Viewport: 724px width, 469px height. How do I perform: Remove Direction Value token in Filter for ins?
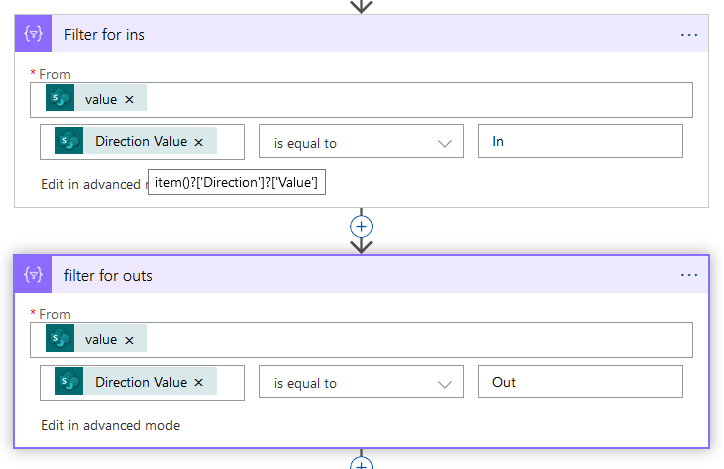click(198, 142)
